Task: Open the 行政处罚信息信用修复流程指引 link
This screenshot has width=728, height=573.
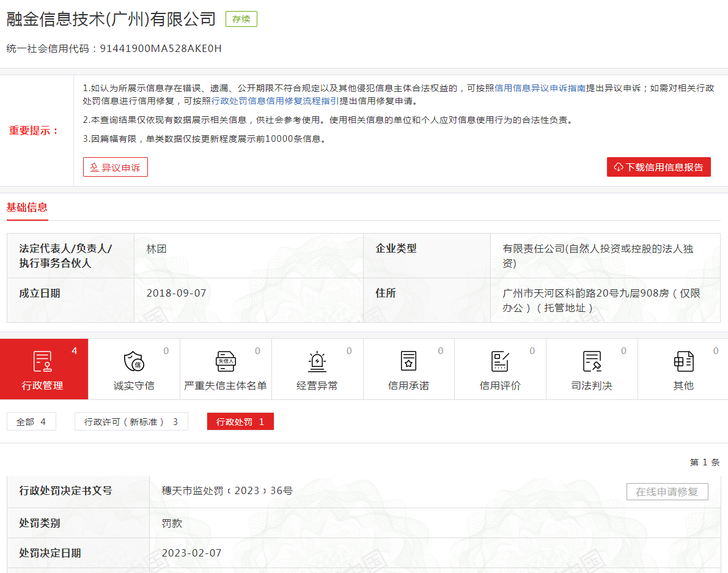Action: click(x=275, y=101)
